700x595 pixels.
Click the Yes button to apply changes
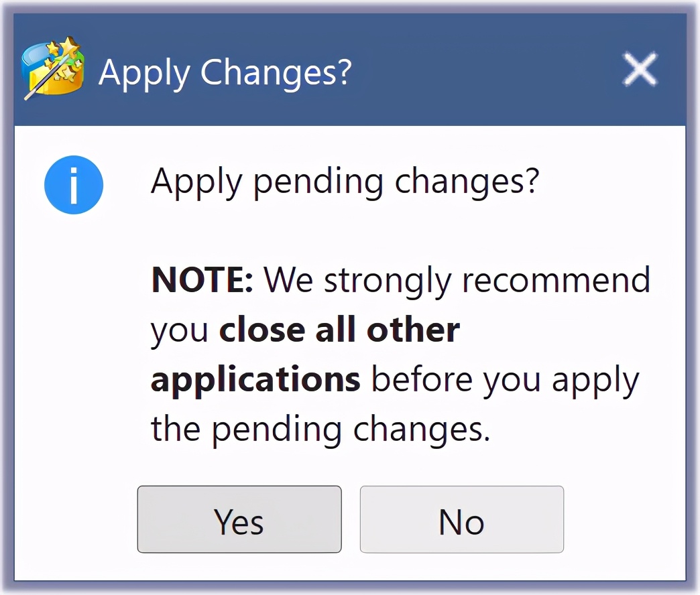239,520
